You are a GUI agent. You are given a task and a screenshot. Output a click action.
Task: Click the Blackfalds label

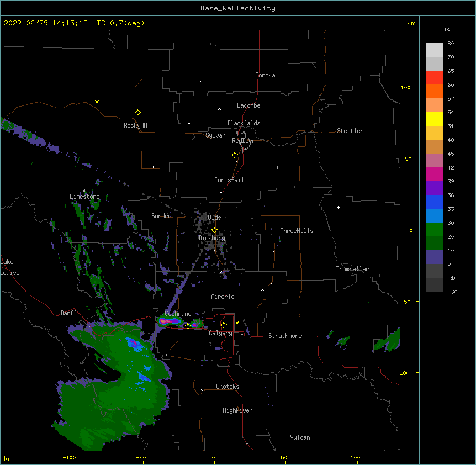244,123
